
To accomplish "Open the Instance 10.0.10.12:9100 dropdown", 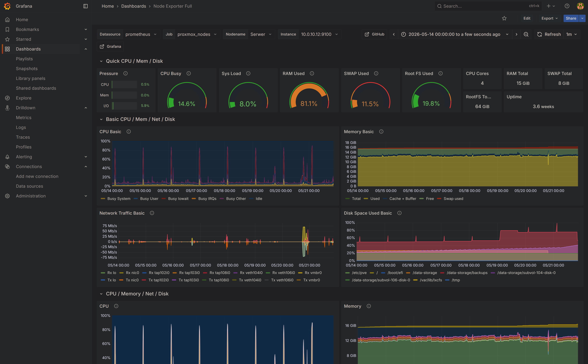I will coord(320,34).
